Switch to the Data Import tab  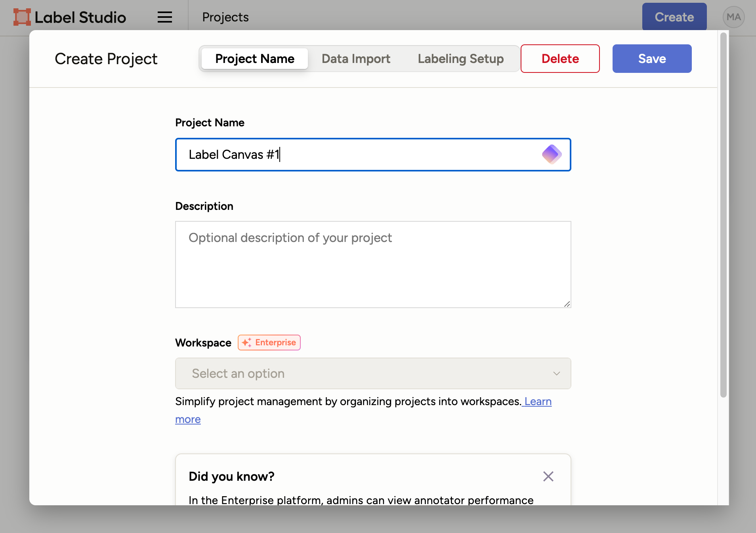coord(356,59)
